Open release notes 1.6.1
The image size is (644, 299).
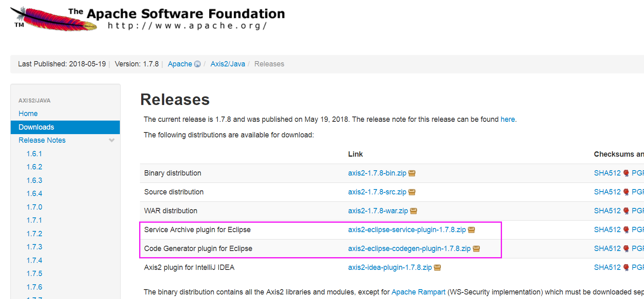34,154
